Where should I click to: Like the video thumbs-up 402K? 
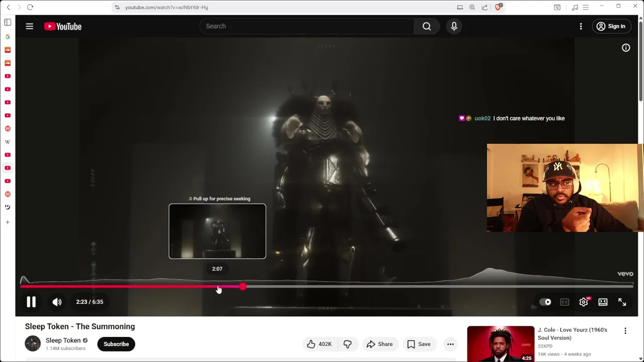(319, 344)
